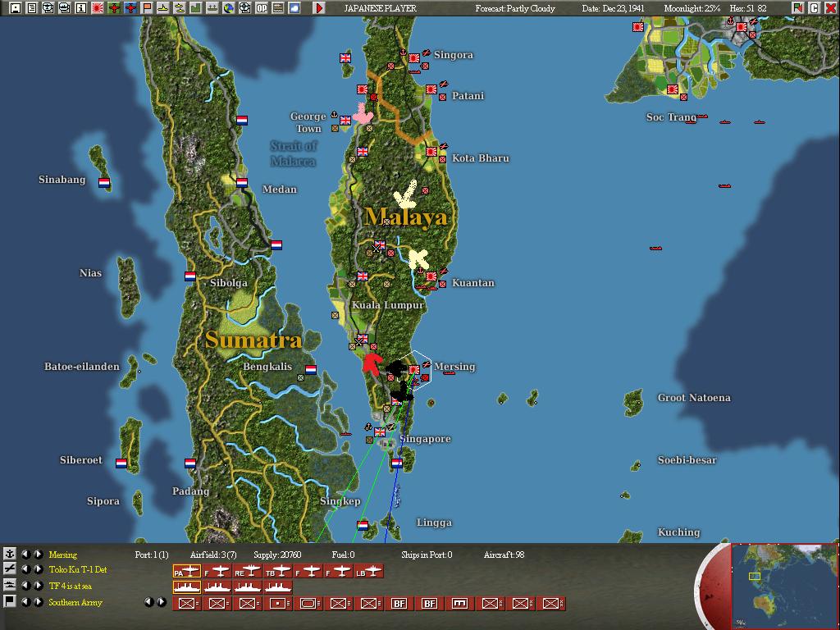The width and height of the screenshot is (840, 630).
Task: Page the ground units list left with second left arrow
Action: [x=149, y=602]
